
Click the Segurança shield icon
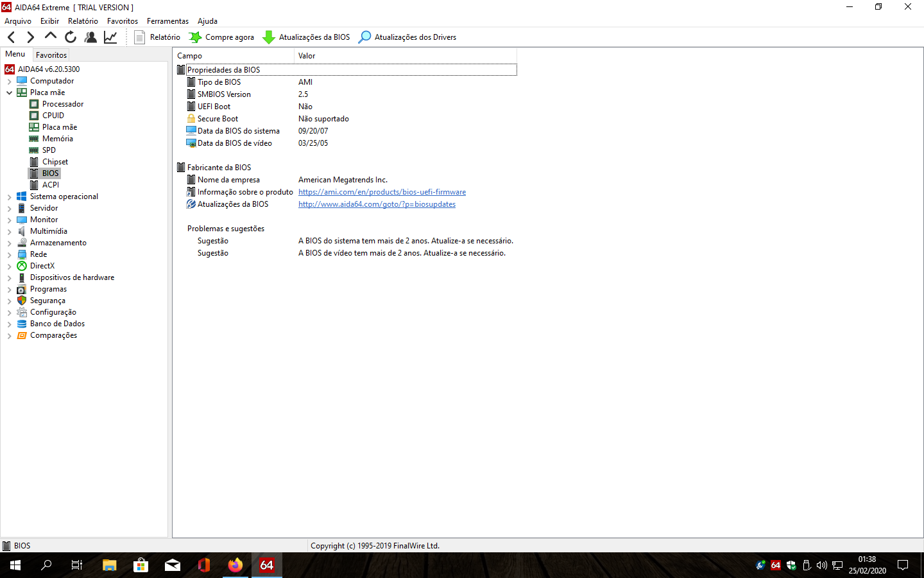point(22,301)
